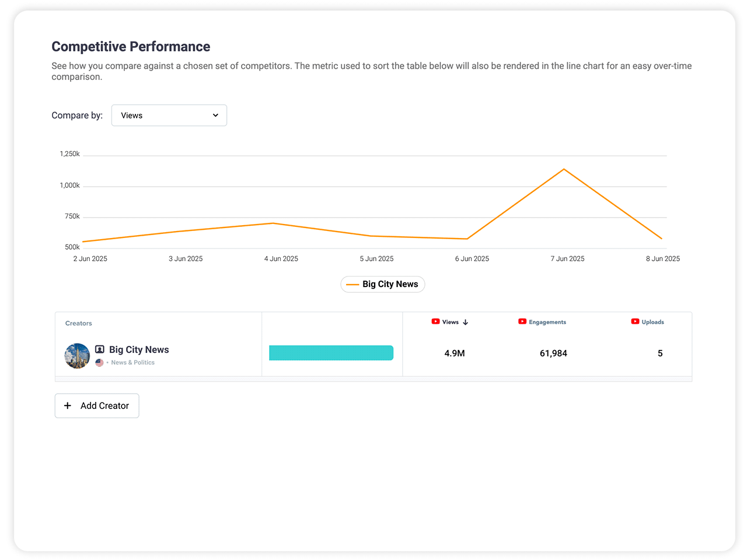This screenshot has width=747, height=560.
Task: Click the plus icon on Add Creator
Action: [x=68, y=405]
